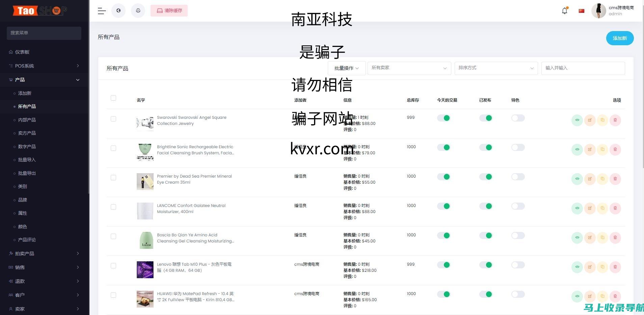Click the TaoShop logo
Screen dimensions: 644x315
40,11
